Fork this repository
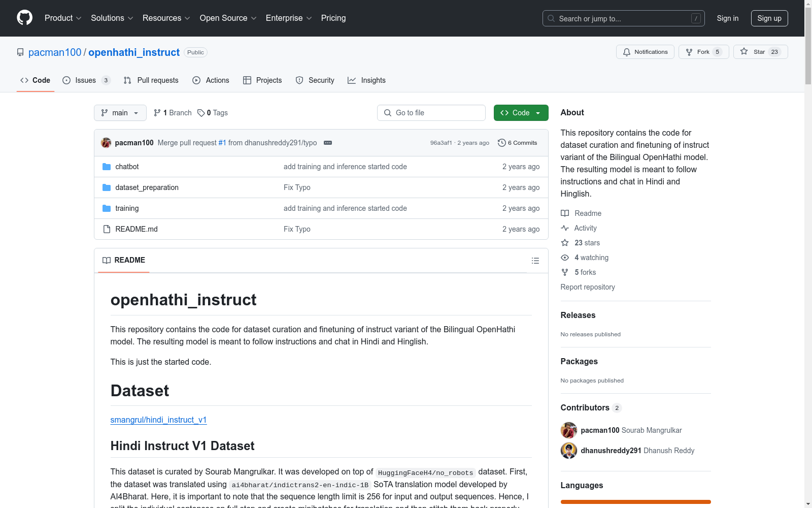Image resolution: width=812 pixels, height=508 pixels. 703,52
